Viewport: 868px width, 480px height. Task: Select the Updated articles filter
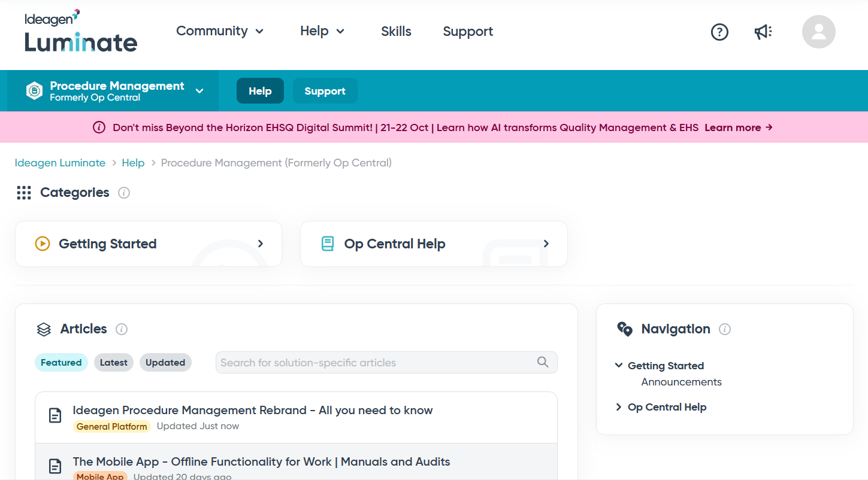[165, 363]
